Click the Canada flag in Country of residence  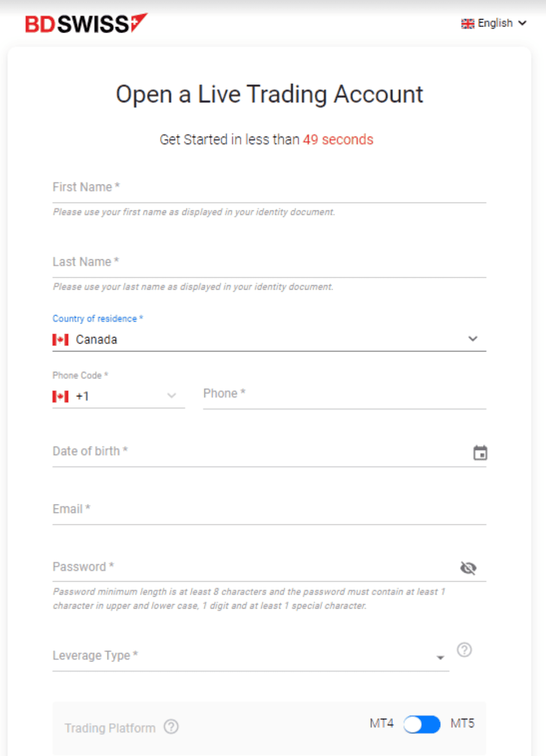click(x=60, y=339)
